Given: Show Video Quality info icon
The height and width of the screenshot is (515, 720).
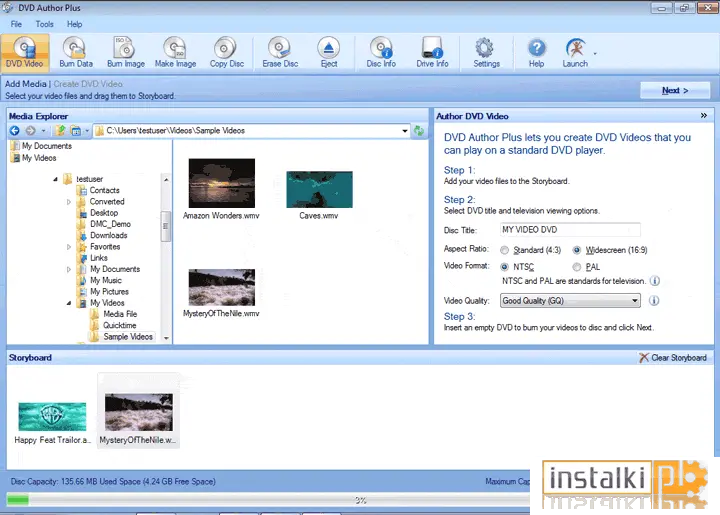Looking at the screenshot, I should [x=654, y=301].
